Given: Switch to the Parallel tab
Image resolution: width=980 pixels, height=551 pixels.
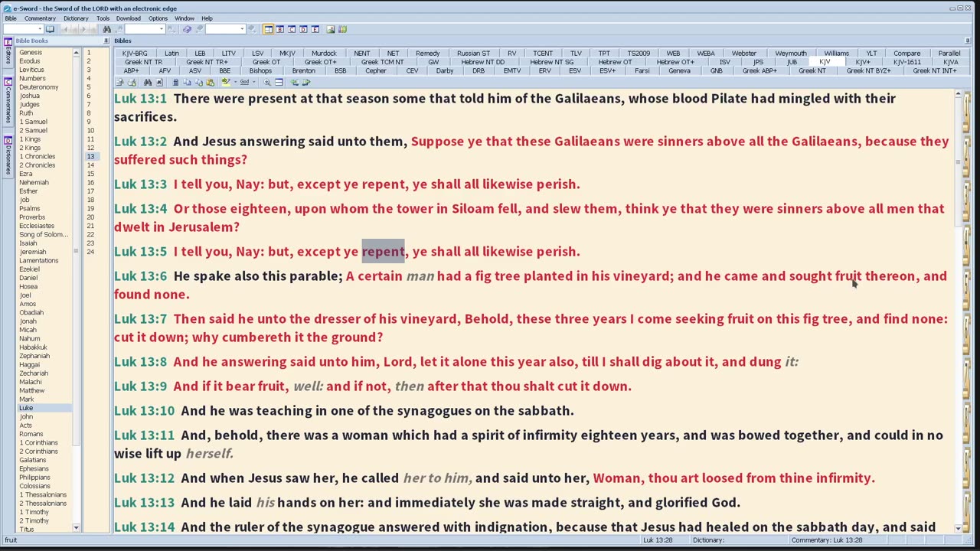Looking at the screenshot, I should [x=949, y=54].
